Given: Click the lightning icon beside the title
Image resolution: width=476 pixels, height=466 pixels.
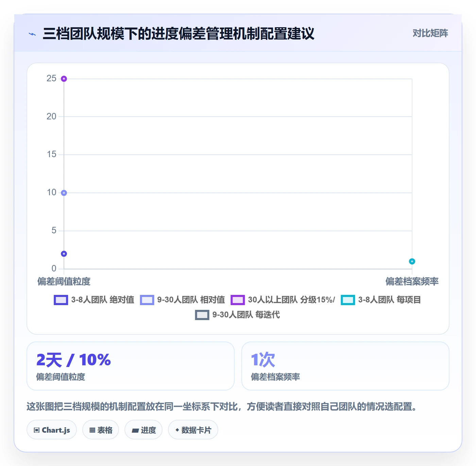Looking at the screenshot, I should coord(32,34).
